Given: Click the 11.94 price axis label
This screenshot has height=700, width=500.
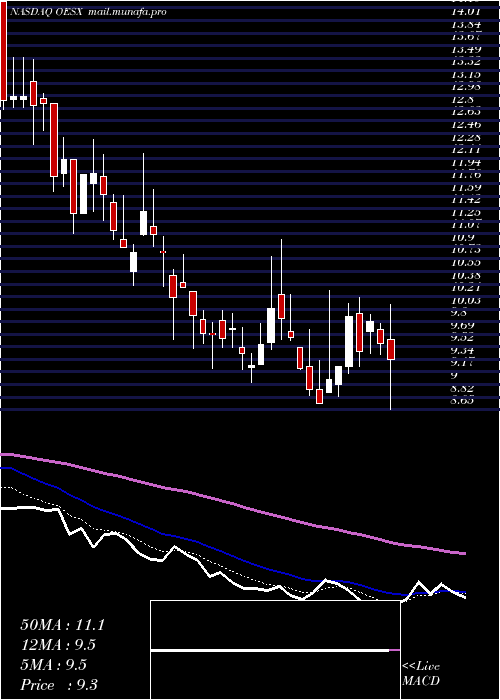Looking at the screenshot, I should click(467, 162).
